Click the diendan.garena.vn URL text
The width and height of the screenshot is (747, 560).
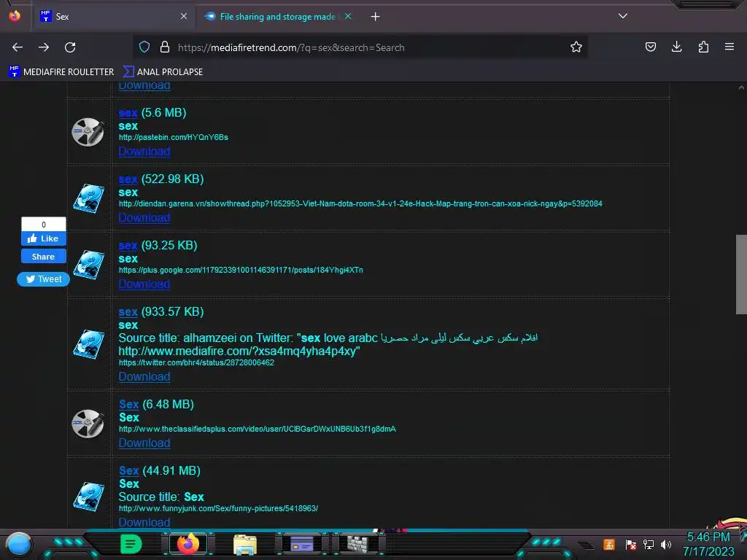click(360, 203)
